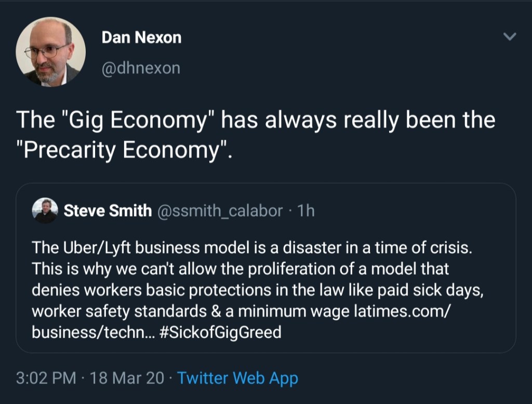Screen dimensions: 532x404
Task: Open the Dan Nexon display name
Action: coord(141,37)
